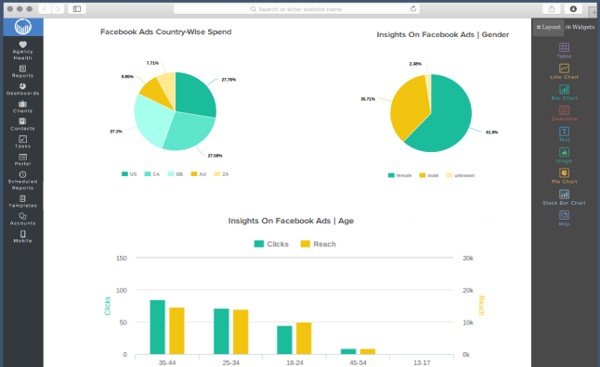The image size is (600, 367).
Task: Add a Line Chart widget
Action: point(564,72)
